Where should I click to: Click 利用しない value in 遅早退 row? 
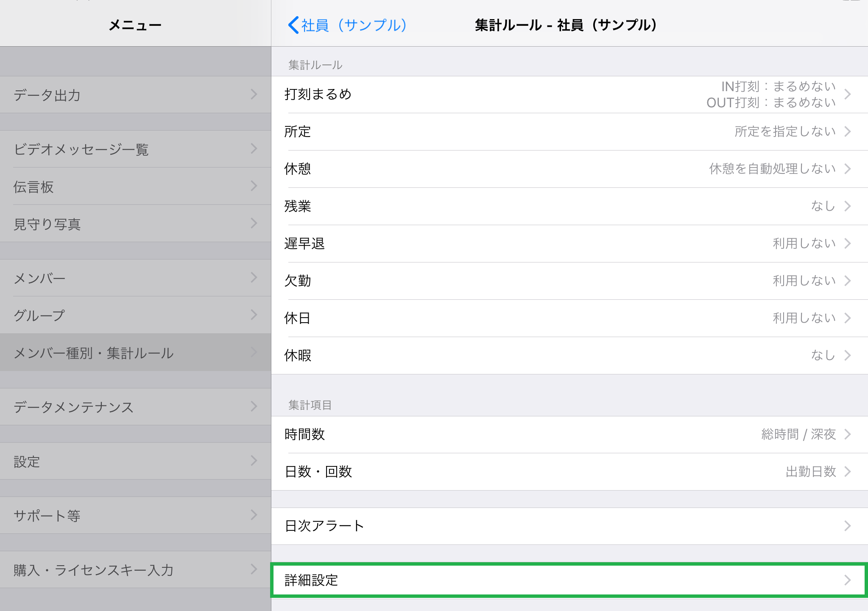(804, 243)
